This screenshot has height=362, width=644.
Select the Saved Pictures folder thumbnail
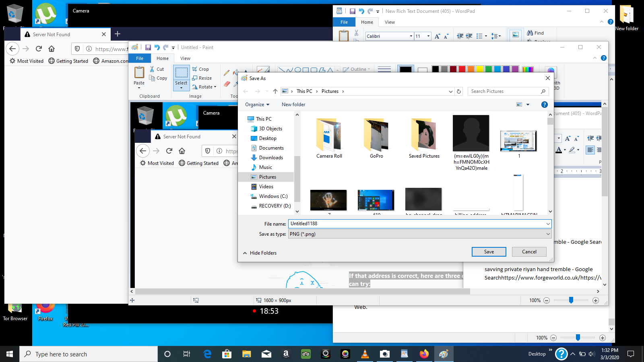(x=424, y=138)
